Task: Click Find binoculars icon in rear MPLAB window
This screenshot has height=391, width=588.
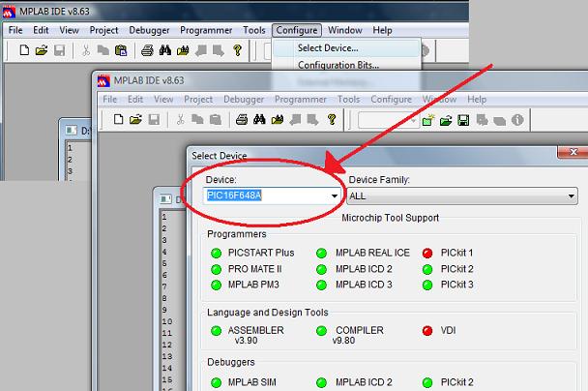Action: [165, 50]
